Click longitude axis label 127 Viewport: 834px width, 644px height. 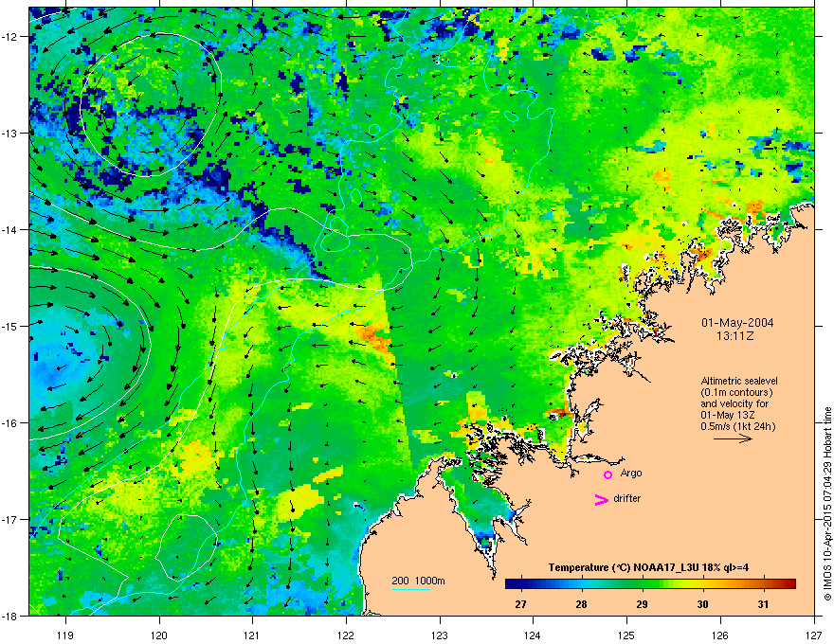click(x=814, y=635)
